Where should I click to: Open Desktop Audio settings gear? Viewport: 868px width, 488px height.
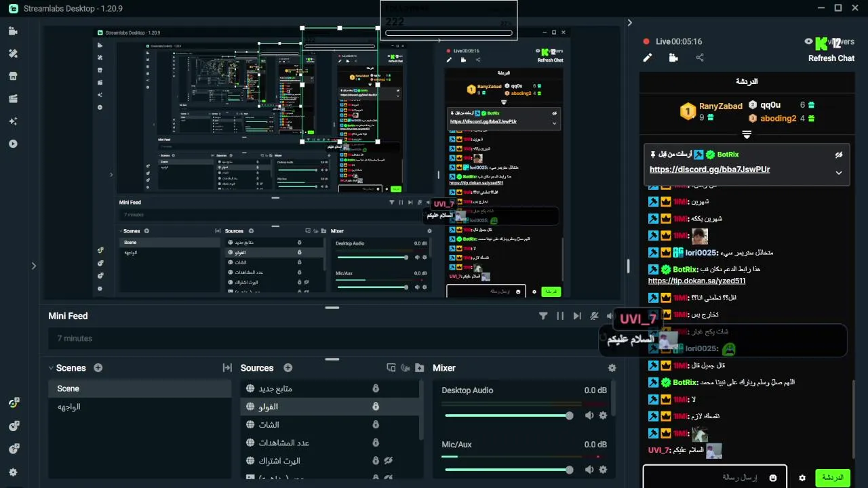coord(603,415)
